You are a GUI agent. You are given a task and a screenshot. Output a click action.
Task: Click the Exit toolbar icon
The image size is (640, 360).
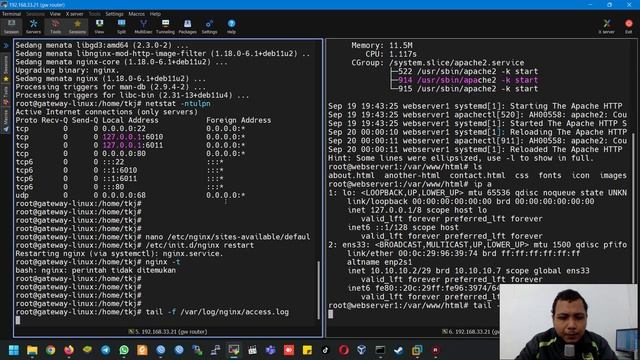629,27
